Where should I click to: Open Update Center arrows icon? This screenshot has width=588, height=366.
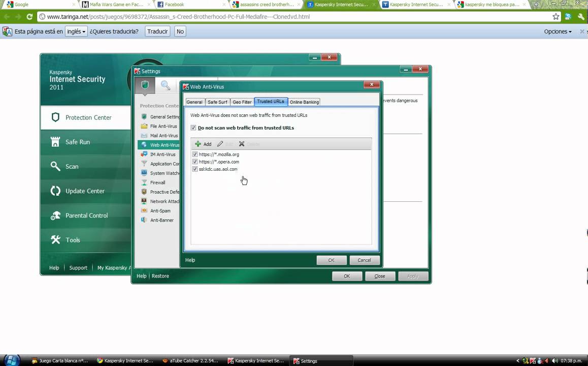[x=55, y=191]
